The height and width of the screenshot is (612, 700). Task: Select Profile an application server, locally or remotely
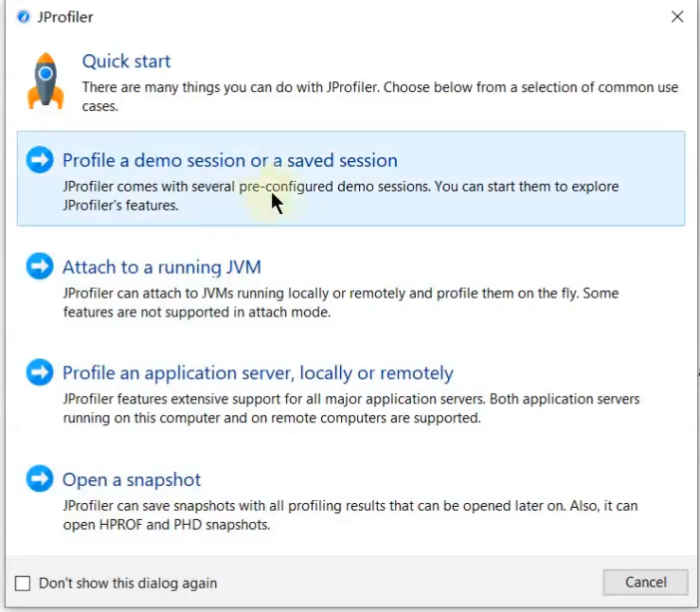pyautogui.click(x=258, y=373)
